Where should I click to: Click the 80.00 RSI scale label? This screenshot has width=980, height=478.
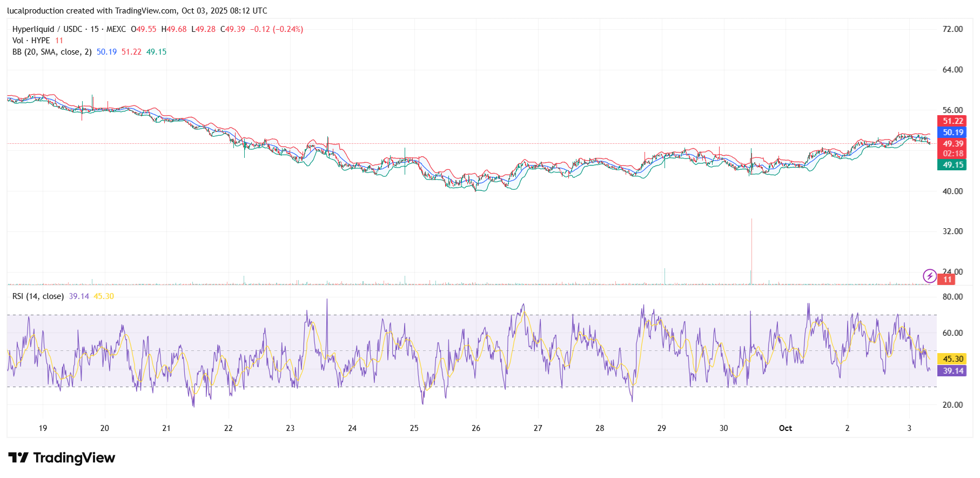pos(952,297)
